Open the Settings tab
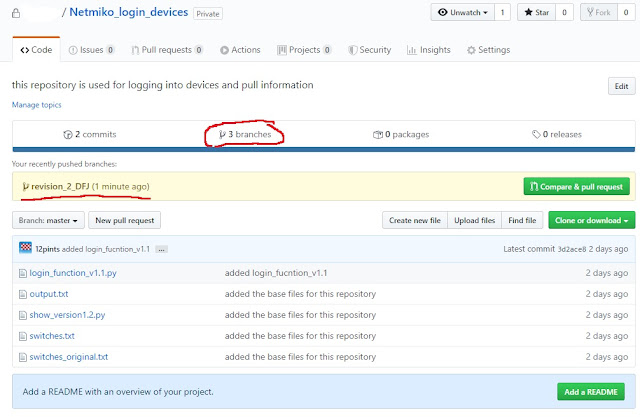 tap(489, 50)
